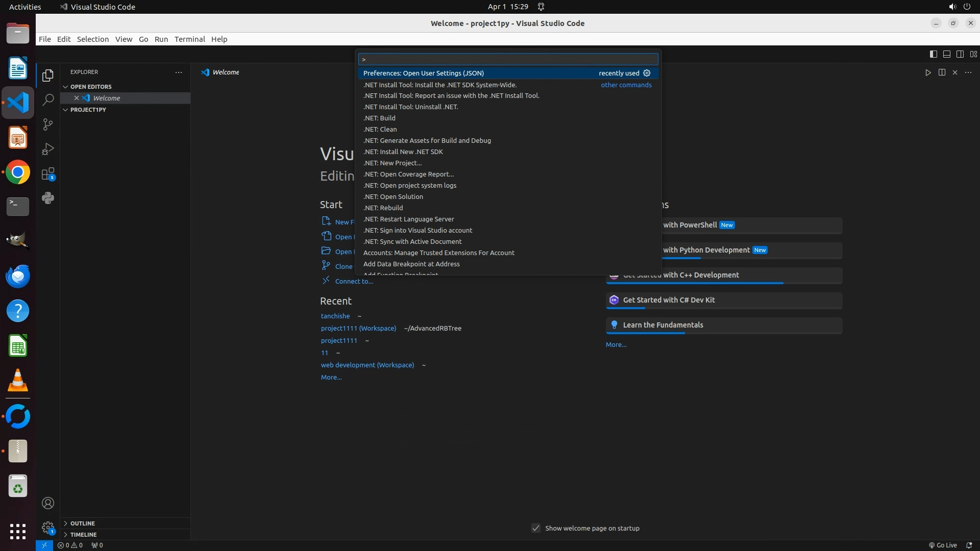The width and height of the screenshot is (980, 551).
Task: Open the Python view in activity bar
Action: (x=48, y=198)
